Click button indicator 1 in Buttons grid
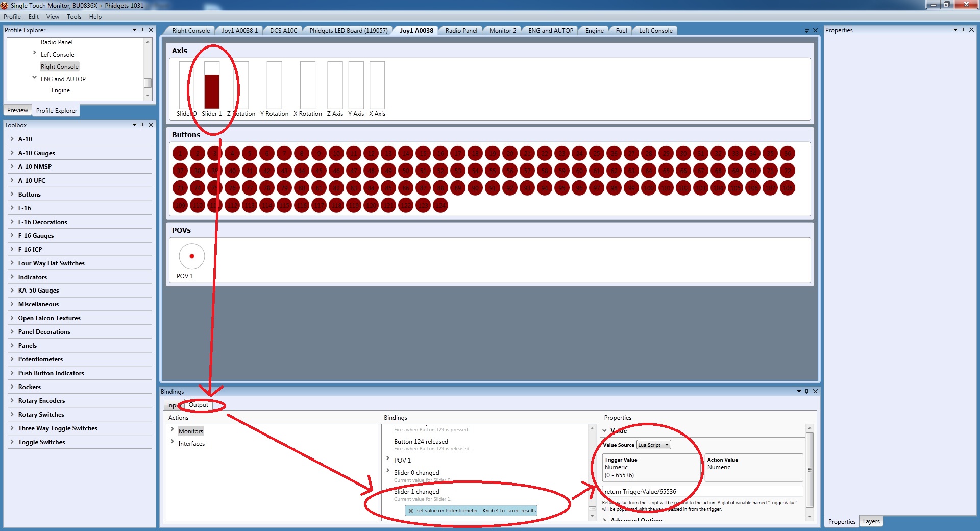980x531 pixels. tap(180, 153)
